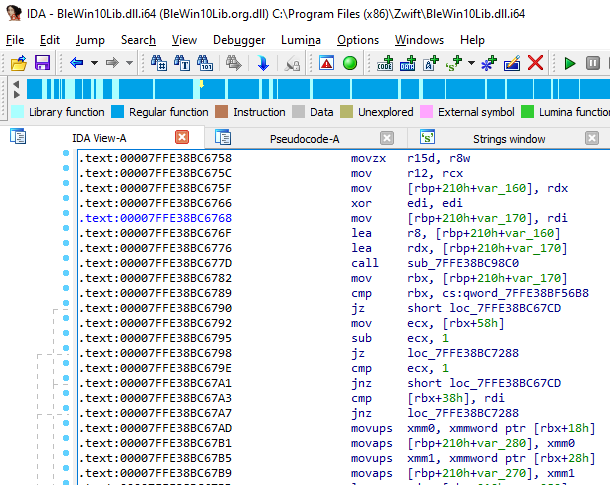Open the Search menu

[138, 40]
